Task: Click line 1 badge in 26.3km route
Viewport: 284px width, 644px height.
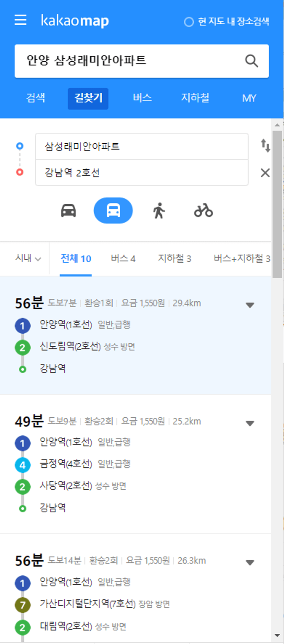Action: coord(23,583)
